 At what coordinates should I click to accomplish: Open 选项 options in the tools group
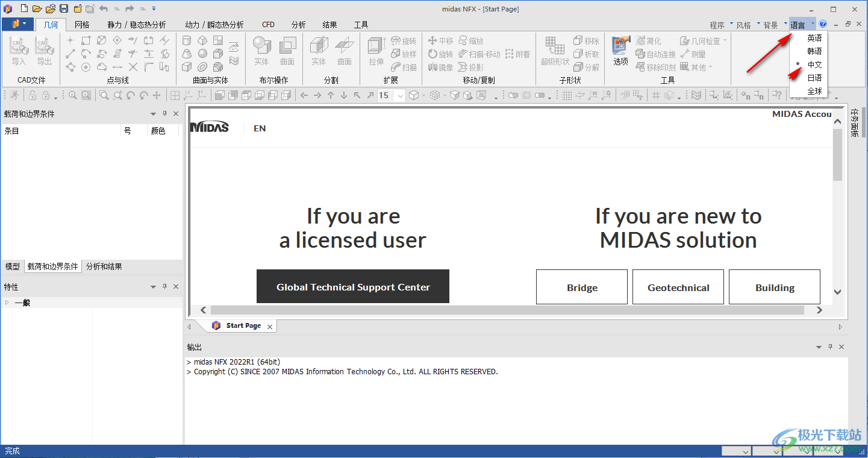[x=620, y=51]
